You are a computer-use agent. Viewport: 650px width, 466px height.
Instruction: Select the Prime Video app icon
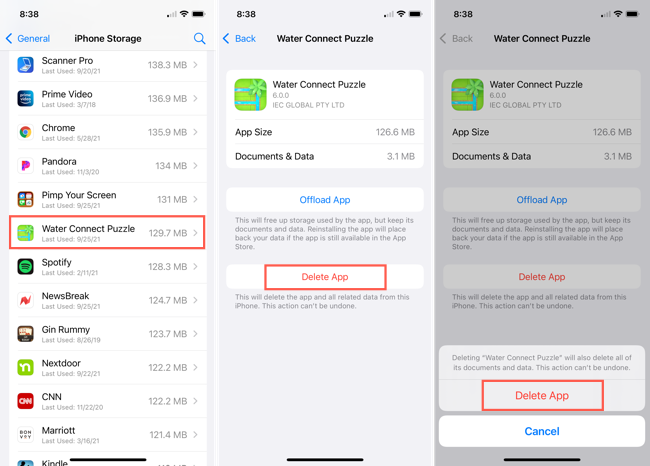point(25,99)
